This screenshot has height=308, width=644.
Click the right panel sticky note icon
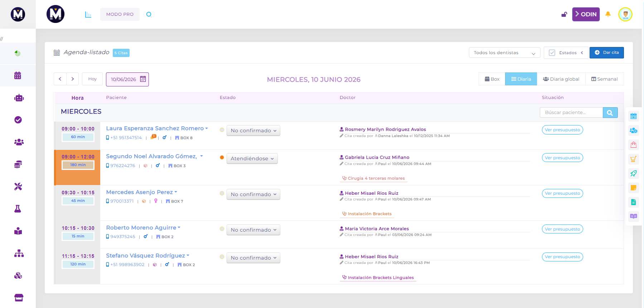pyautogui.click(x=634, y=188)
